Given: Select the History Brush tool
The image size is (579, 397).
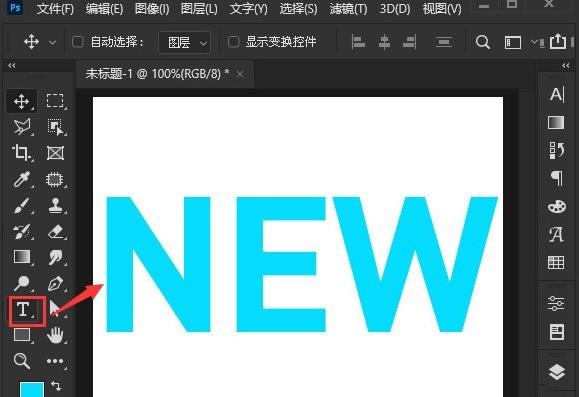Looking at the screenshot, I should [21, 232].
